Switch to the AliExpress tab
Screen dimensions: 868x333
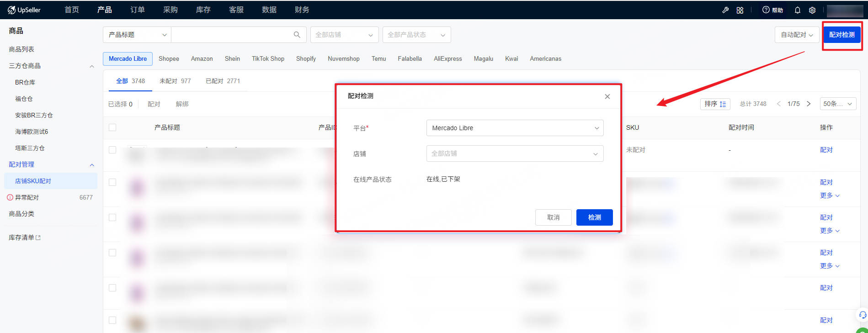448,58
